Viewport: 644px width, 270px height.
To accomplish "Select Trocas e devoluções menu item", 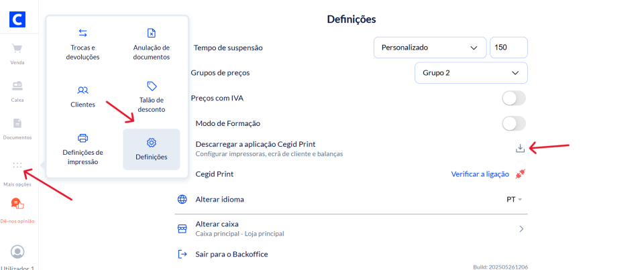I will click(83, 44).
